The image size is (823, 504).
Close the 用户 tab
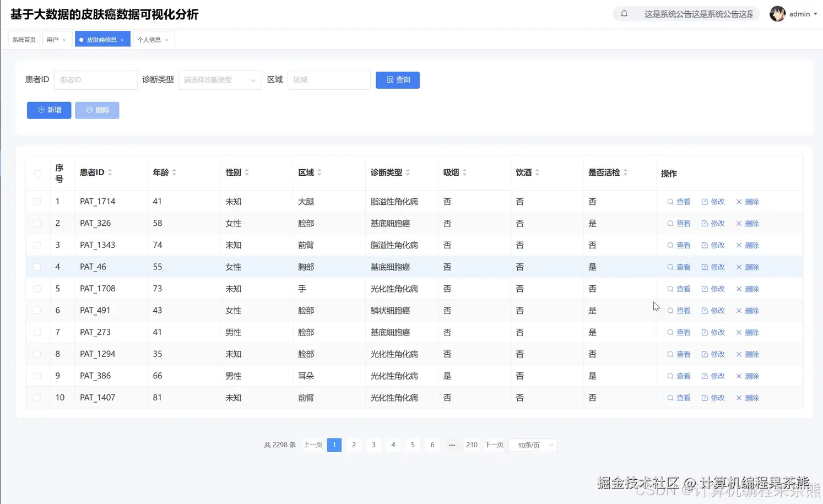pos(64,40)
